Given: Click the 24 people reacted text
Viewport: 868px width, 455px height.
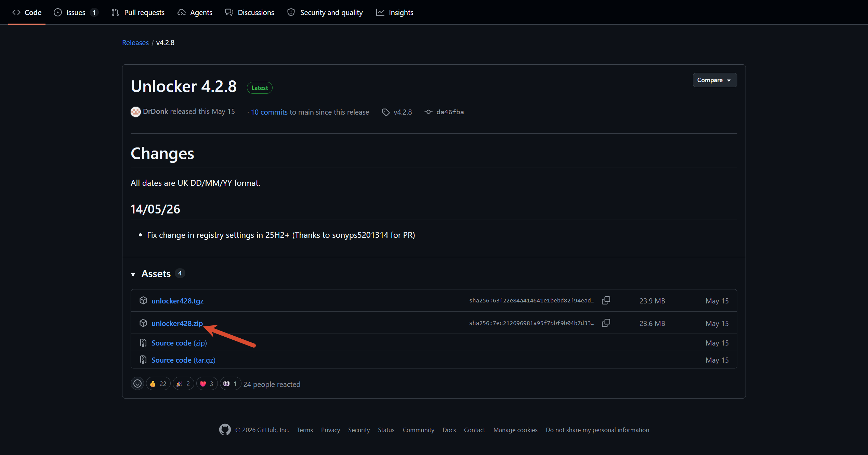Looking at the screenshot, I should (x=272, y=384).
